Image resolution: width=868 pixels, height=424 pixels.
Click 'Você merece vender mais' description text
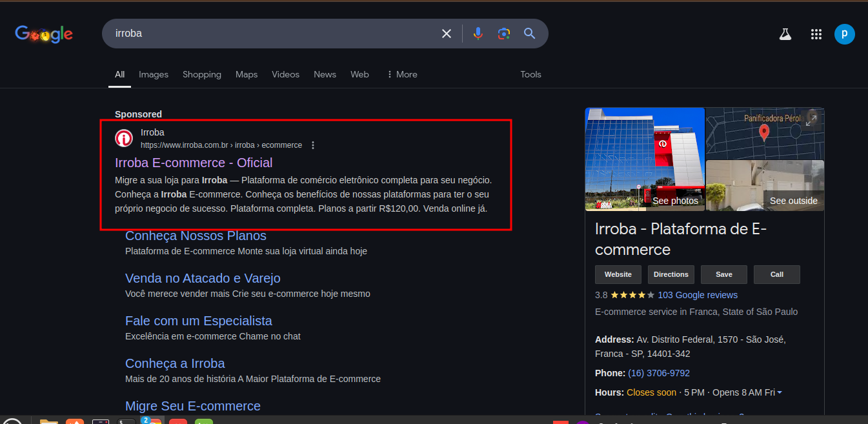tap(248, 294)
